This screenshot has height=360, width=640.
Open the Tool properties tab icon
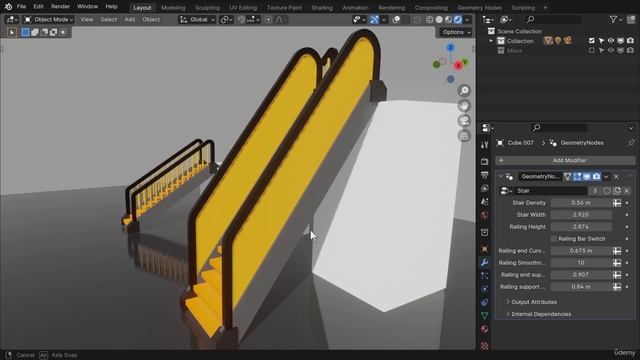click(484, 145)
